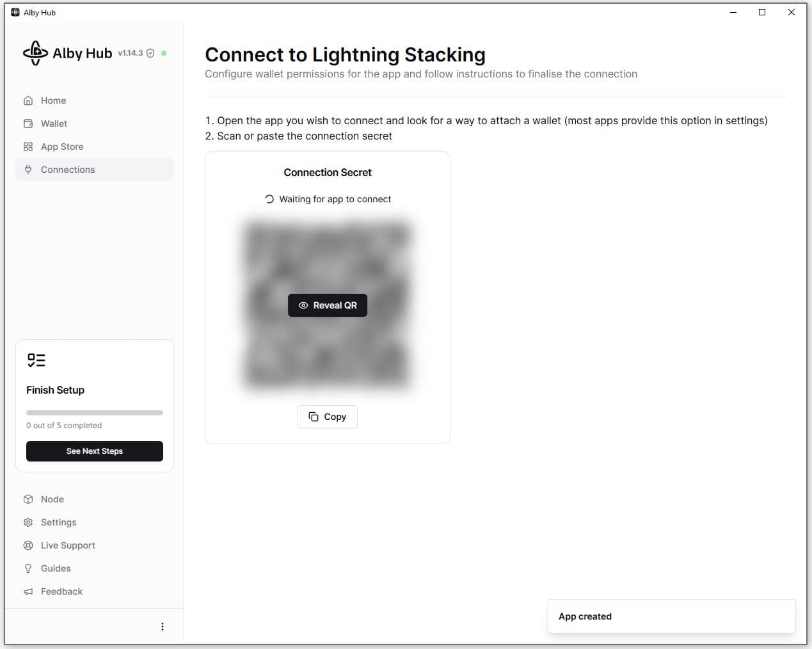Reveal the connection secret QR code

point(328,305)
